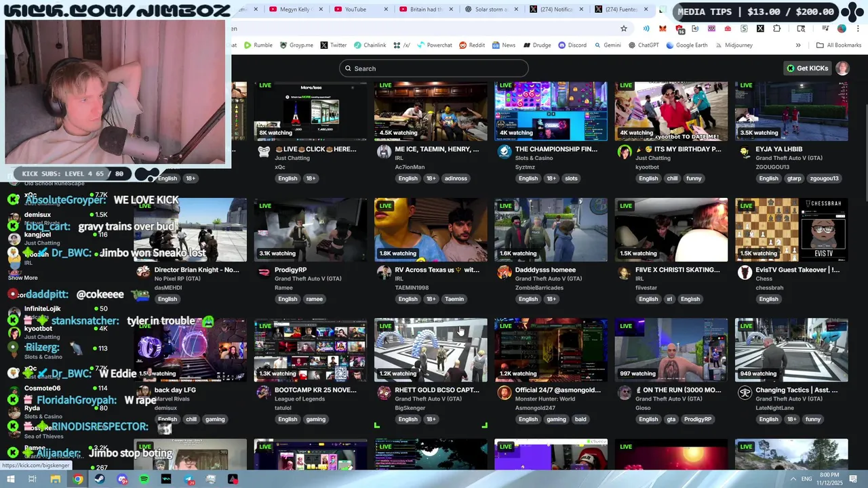Open Discord from the taskbar
The height and width of the screenshot is (488, 868).
pyautogui.click(x=122, y=479)
